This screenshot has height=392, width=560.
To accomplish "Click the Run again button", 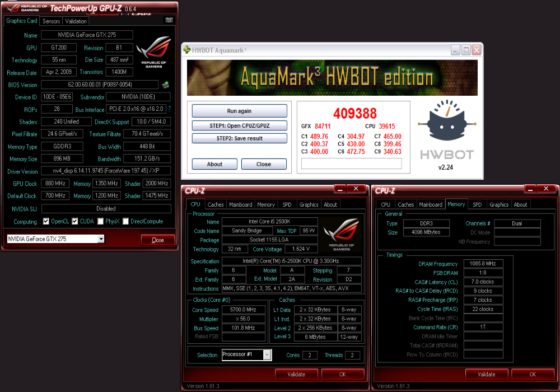I will click(x=239, y=111).
